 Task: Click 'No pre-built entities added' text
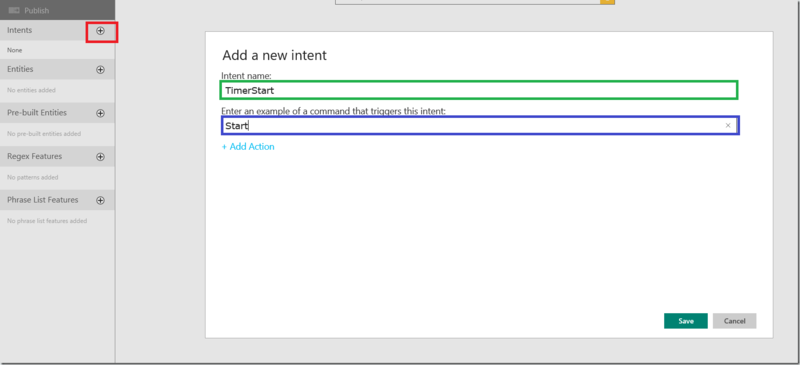click(x=44, y=134)
